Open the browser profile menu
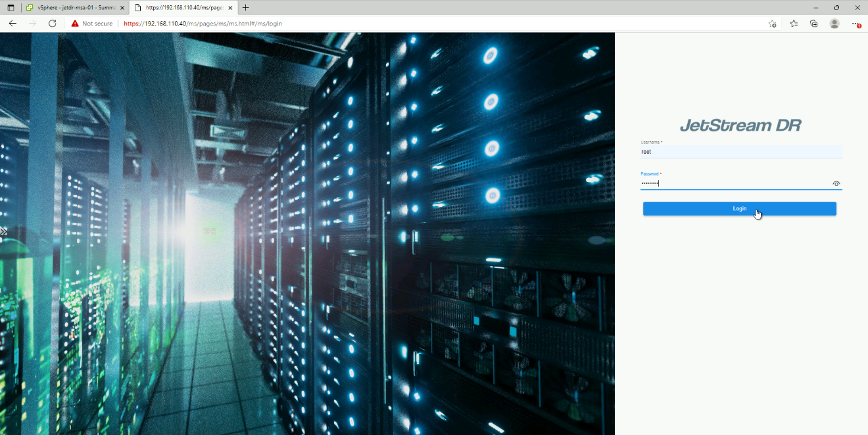 point(834,24)
